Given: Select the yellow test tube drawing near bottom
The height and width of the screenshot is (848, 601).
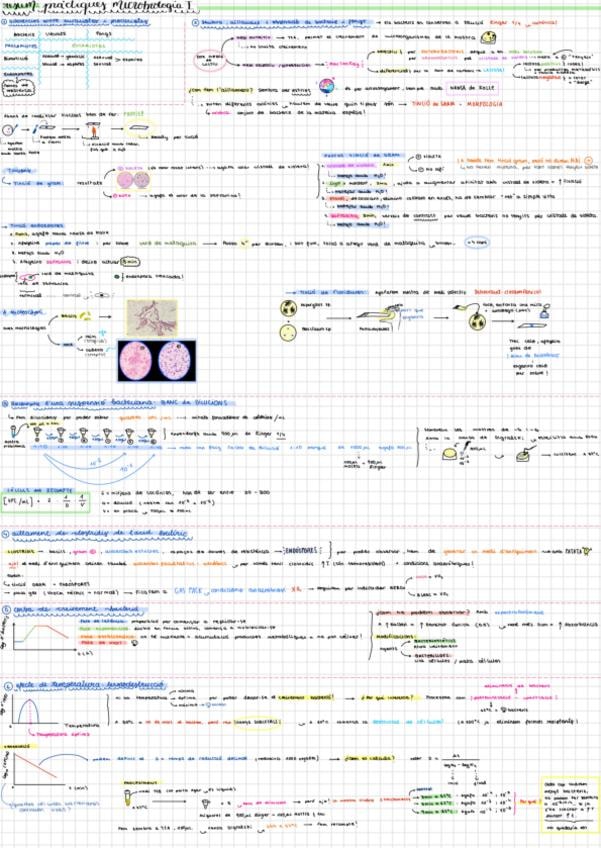Looking at the screenshot, I should [x=127, y=797].
